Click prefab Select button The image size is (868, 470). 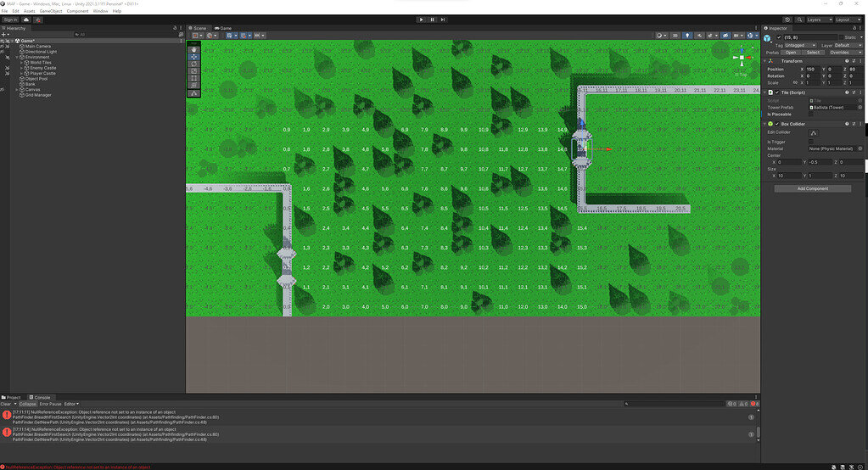coord(813,53)
